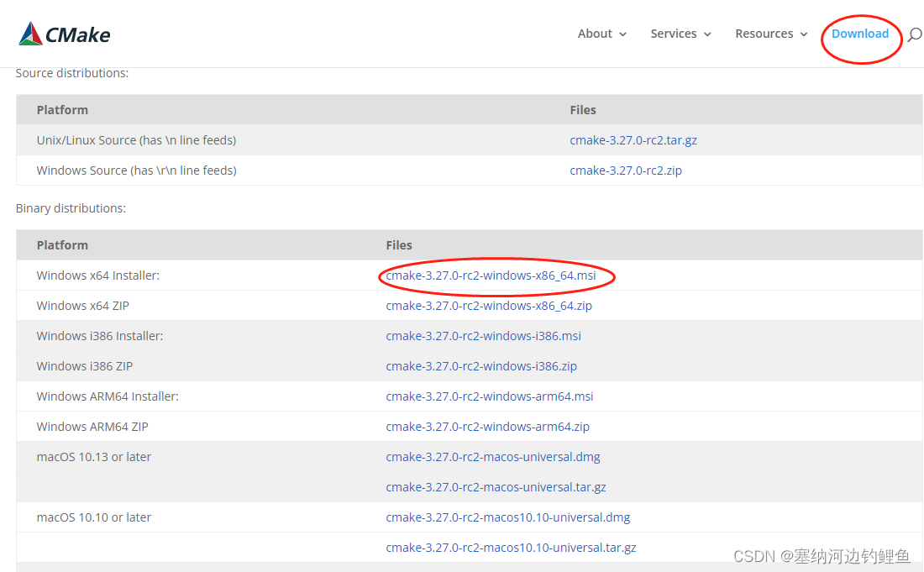The image size is (924, 572).
Task: Click the 'Source distributions:' heading
Action: click(x=72, y=73)
